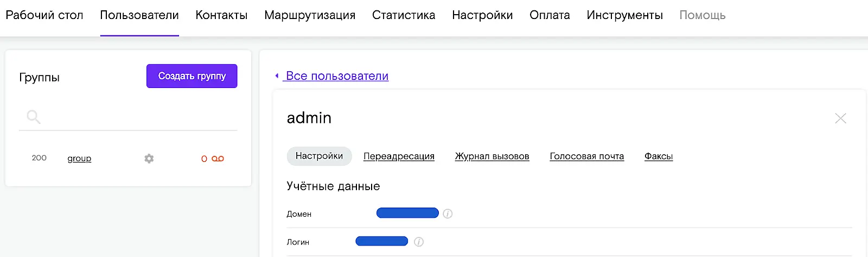This screenshot has height=257, width=868.
Task: Click the Помощь menu item
Action: (702, 15)
